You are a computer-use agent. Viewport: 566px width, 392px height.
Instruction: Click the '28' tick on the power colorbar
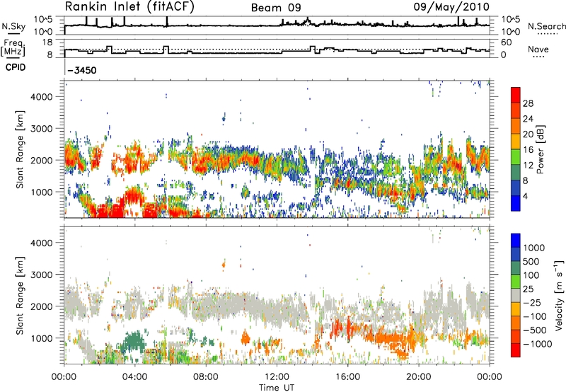[528, 103]
